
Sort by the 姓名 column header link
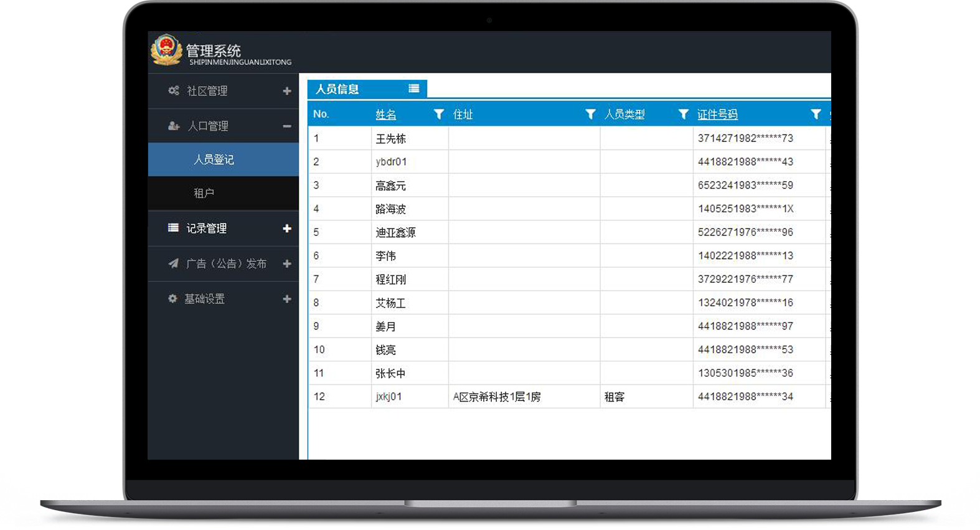coord(386,115)
